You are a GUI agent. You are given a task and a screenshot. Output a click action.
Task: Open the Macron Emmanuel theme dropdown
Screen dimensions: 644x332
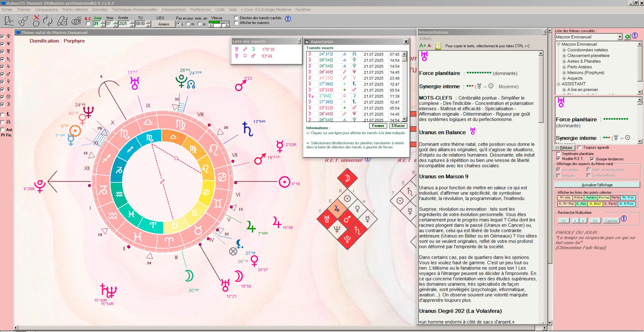click(620, 37)
